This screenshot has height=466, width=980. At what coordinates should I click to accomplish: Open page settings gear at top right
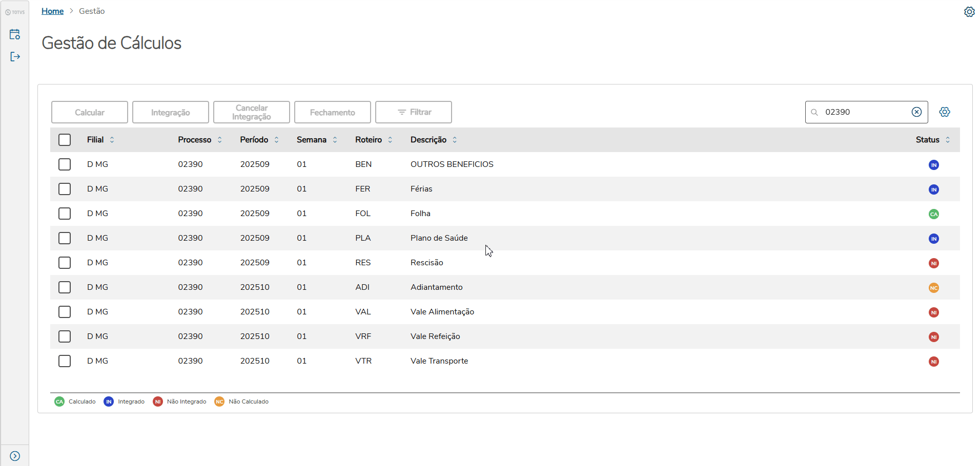coord(969,12)
